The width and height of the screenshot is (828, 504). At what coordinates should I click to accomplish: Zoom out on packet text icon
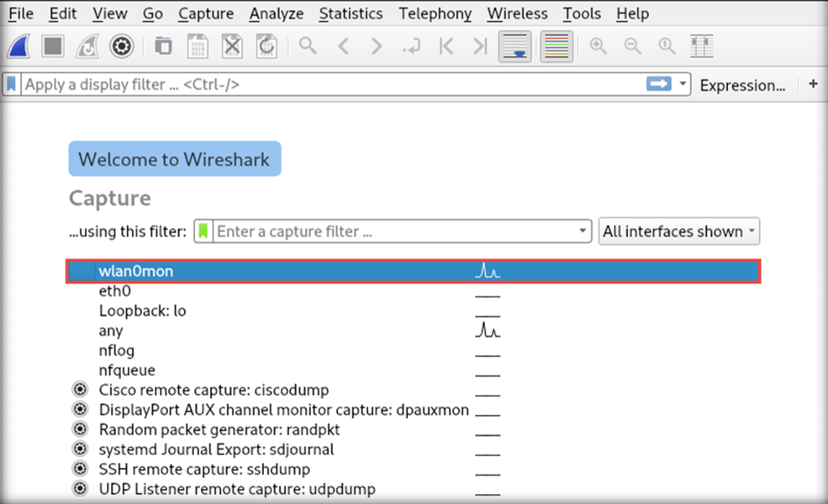point(633,46)
